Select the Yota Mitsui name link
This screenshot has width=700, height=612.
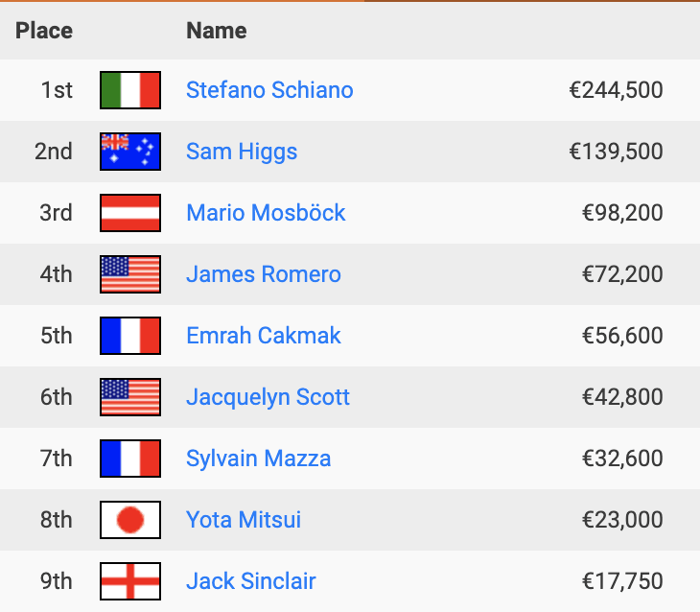click(244, 520)
